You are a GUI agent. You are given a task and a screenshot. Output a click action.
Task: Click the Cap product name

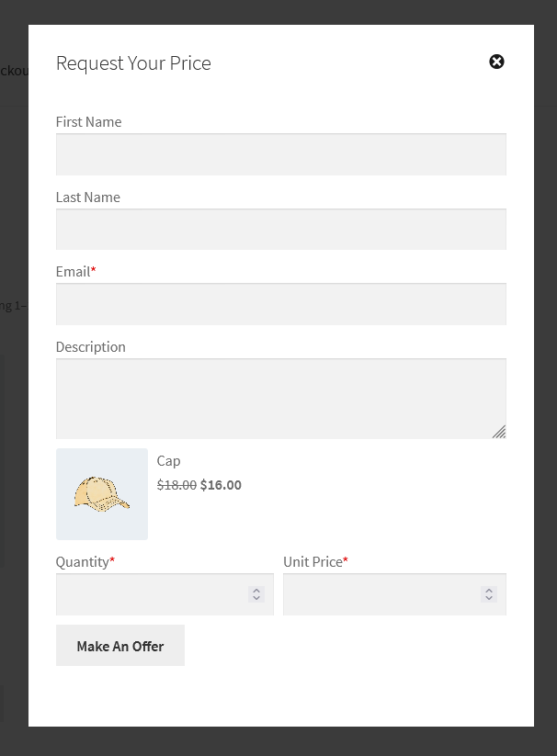coord(169,461)
